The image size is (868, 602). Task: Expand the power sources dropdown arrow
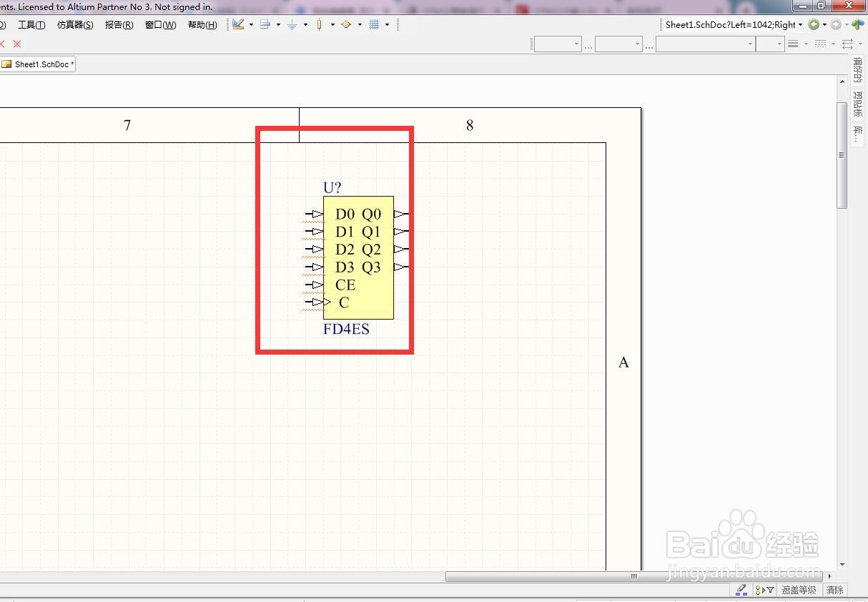click(305, 24)
